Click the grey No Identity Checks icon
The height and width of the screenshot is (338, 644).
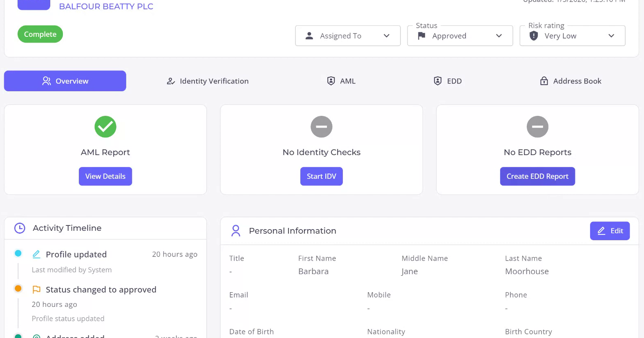322,127
